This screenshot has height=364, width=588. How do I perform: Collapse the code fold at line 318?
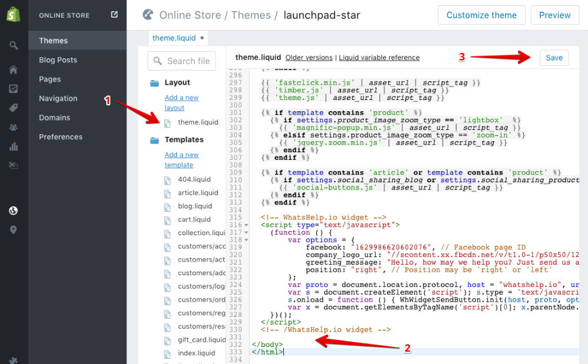click(x=246, y=240)
